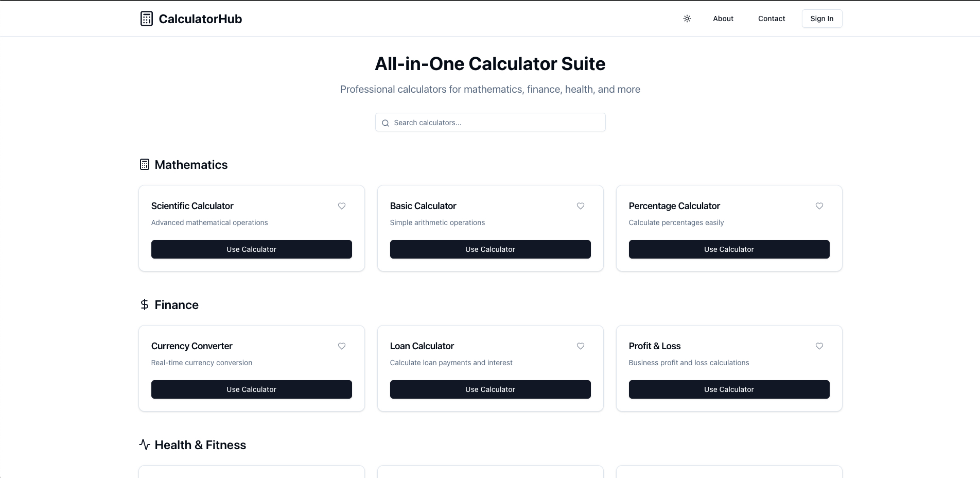Favorite the Currency Converter heart icon

click(342, 346)
